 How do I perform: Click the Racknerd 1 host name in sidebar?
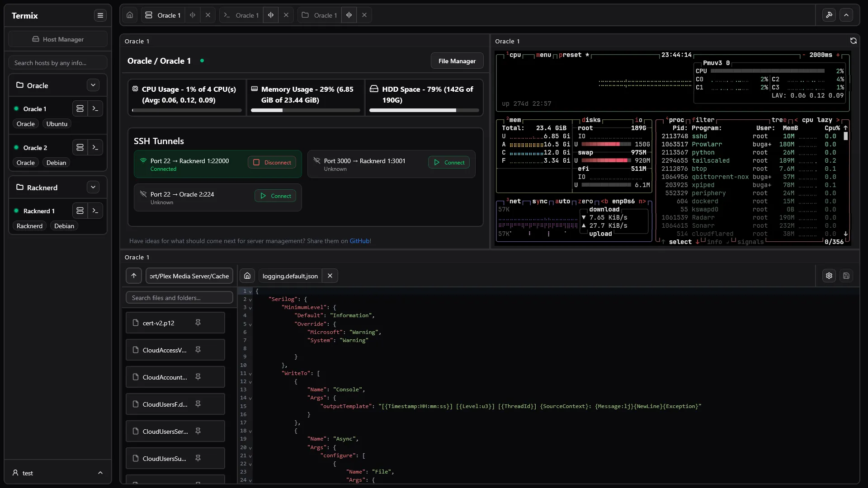click(x=39, y=211)
